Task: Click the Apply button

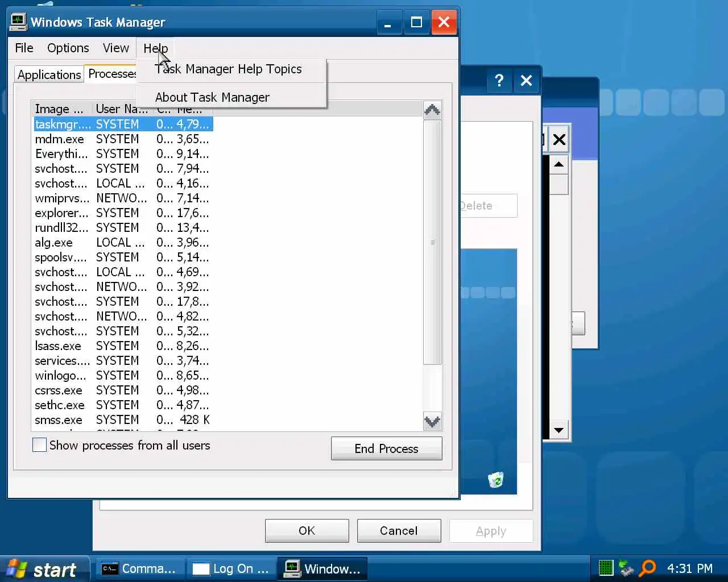Action: 491,531
